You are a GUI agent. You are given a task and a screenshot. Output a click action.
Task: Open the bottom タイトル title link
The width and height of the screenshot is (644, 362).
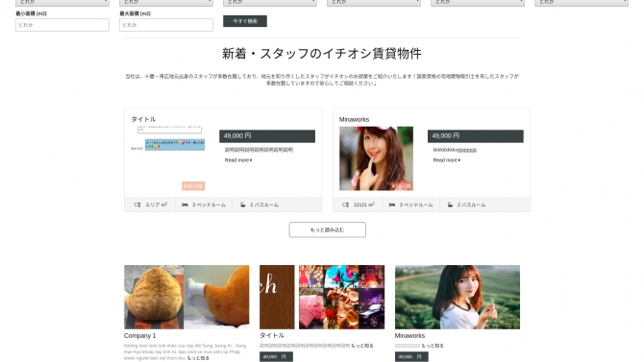pyautogui.click(x=272, y=336)
